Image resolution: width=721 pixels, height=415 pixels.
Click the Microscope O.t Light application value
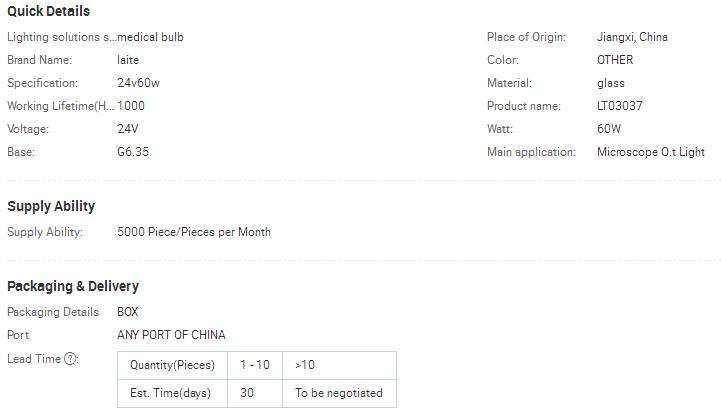tap(651, 152)
